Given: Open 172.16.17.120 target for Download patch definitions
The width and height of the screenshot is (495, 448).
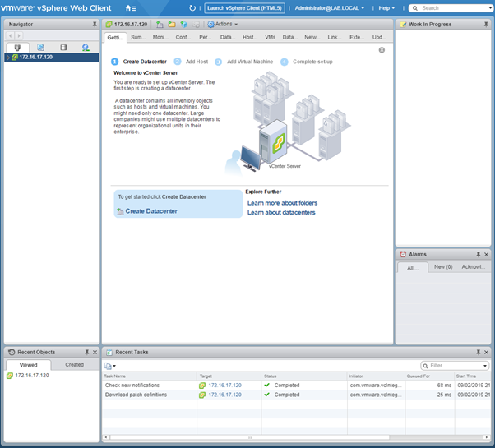Looking at the screenshot, I should tap(224, 395).
